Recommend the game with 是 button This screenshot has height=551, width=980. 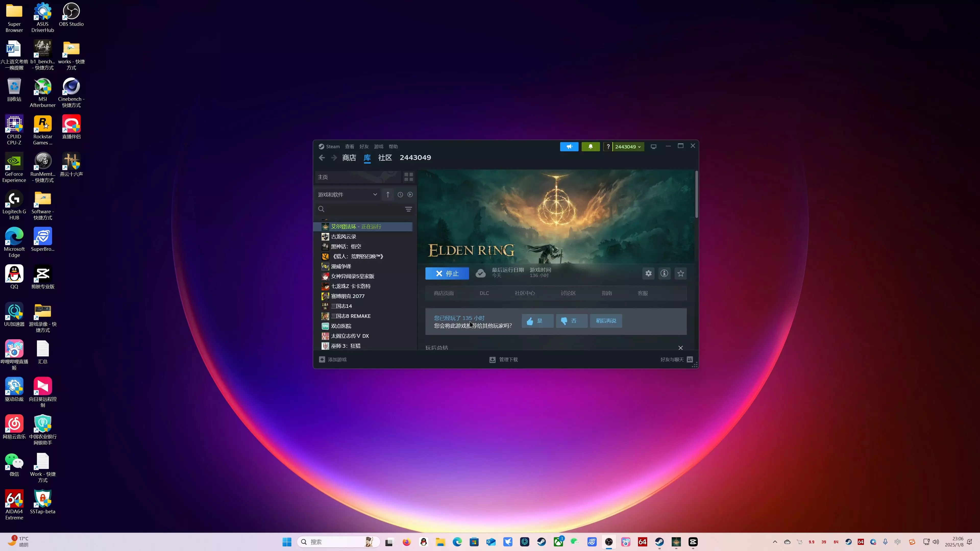[x=537, y=321]
